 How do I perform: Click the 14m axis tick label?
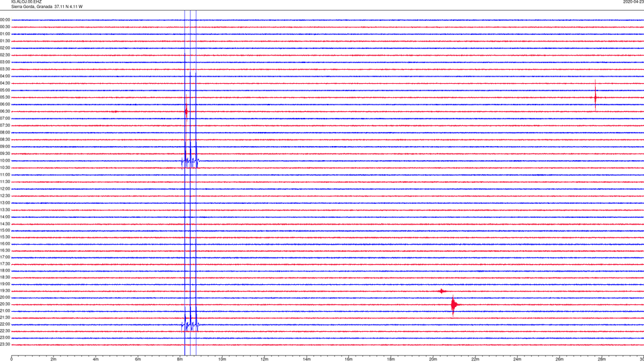[x=307, y=359]
